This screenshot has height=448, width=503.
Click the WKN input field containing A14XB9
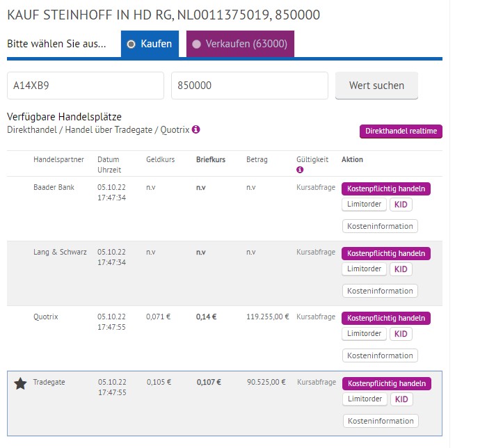pos(85,86)
